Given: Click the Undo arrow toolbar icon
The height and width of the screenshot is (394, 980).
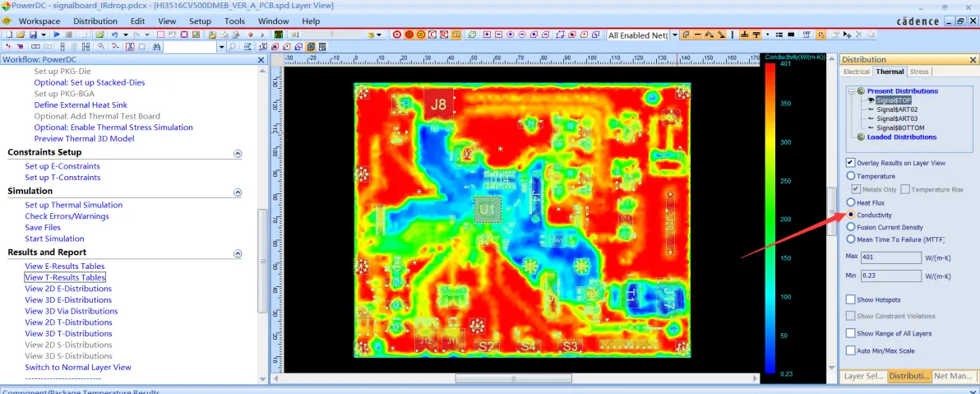Looking at the screenshot, I should coord(114,35).
